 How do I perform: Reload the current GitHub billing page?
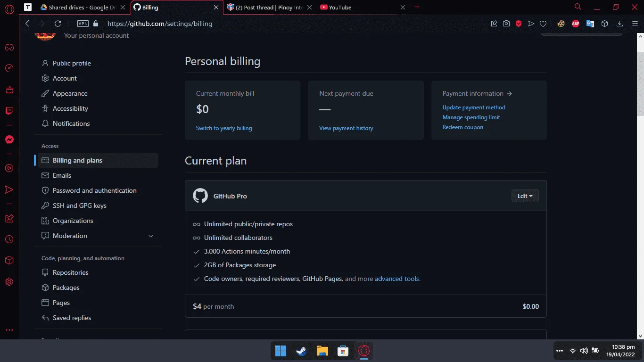coord(58,24)
